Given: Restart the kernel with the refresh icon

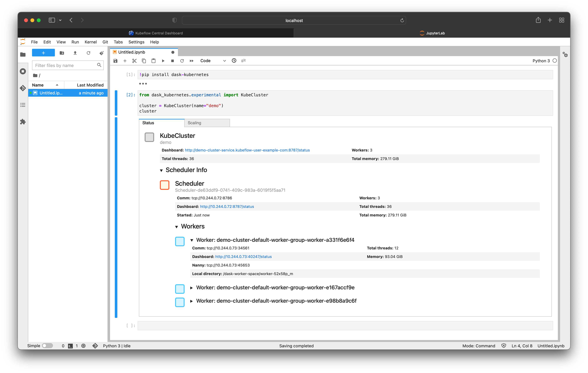Looking at the screenshot, I should [182, 61].
